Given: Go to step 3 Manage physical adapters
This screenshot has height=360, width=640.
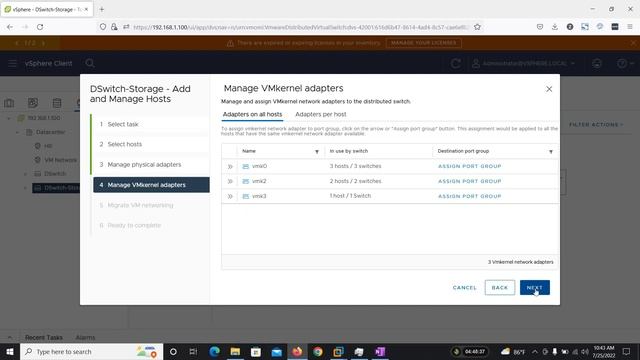Looking at the screenshot, I should [x=151, y=164].
